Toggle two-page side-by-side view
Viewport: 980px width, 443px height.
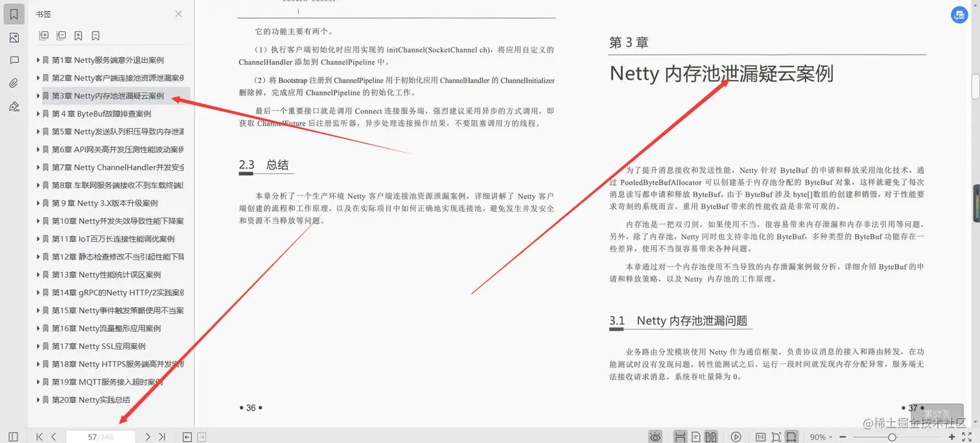click(710, 436)
